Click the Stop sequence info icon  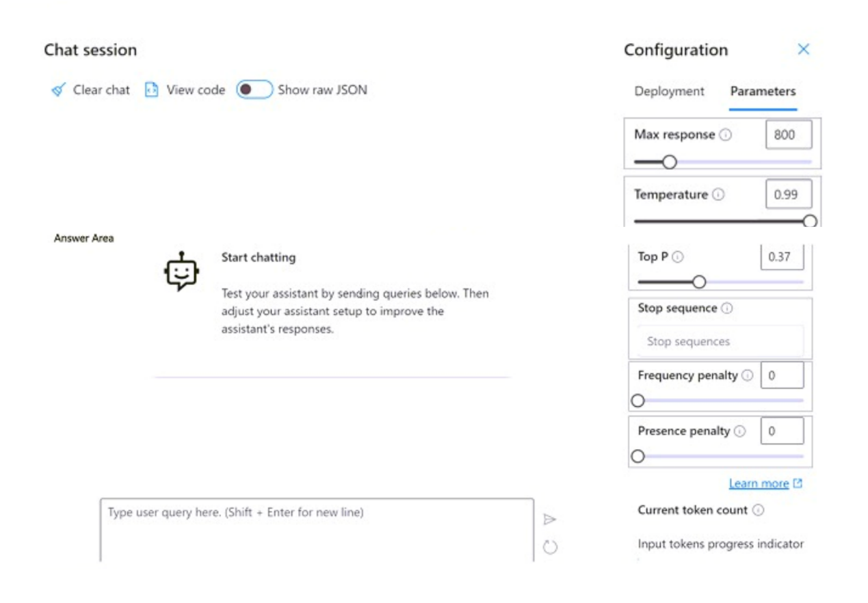(x=727, y=308)
